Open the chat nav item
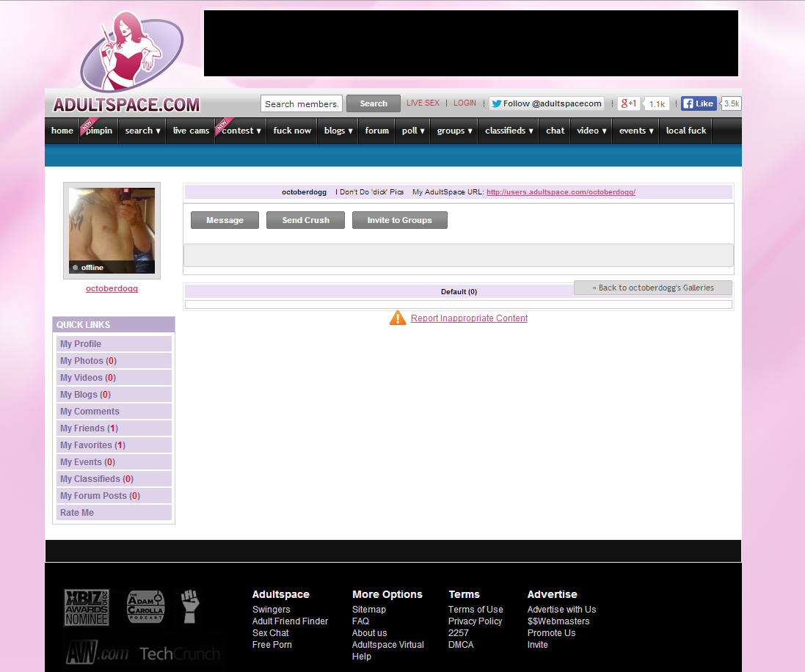 pyautogui.click(x=555, y=131)
